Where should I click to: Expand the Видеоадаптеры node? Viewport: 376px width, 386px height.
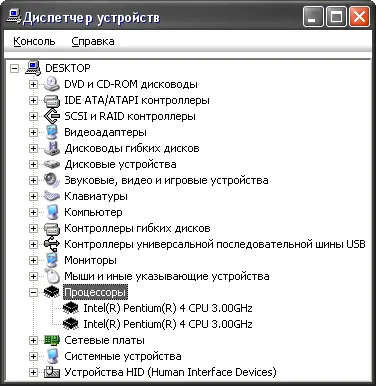(33, 133)
